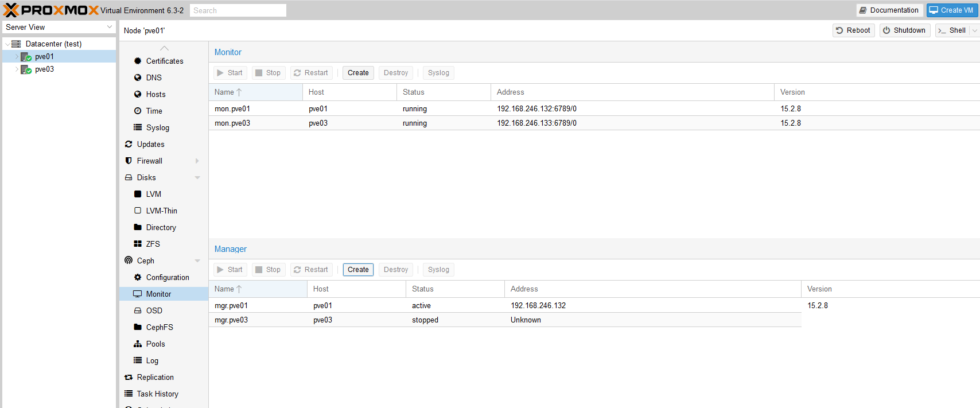Click the Updates refresh icon
Image resolution: width=980 pixels, height=408 pixels.
(129, 144)
